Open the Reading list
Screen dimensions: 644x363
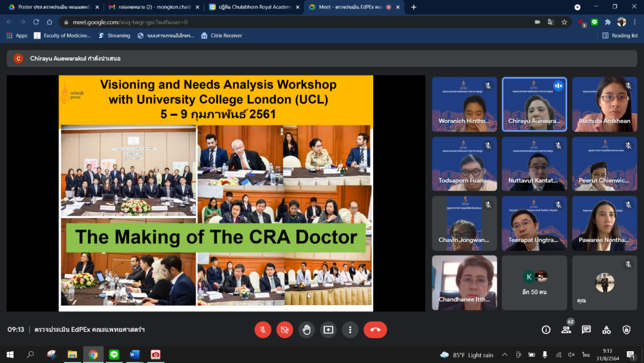tap(620, 35)
